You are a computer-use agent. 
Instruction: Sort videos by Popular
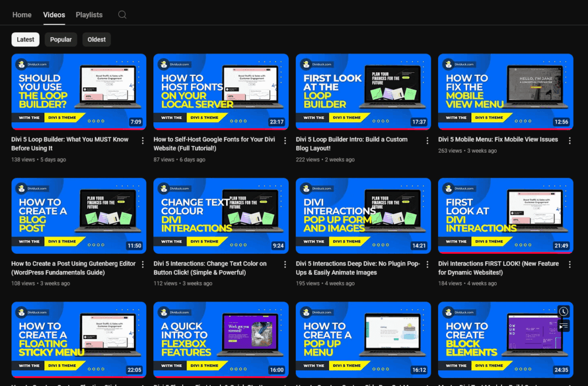[61, 40]
